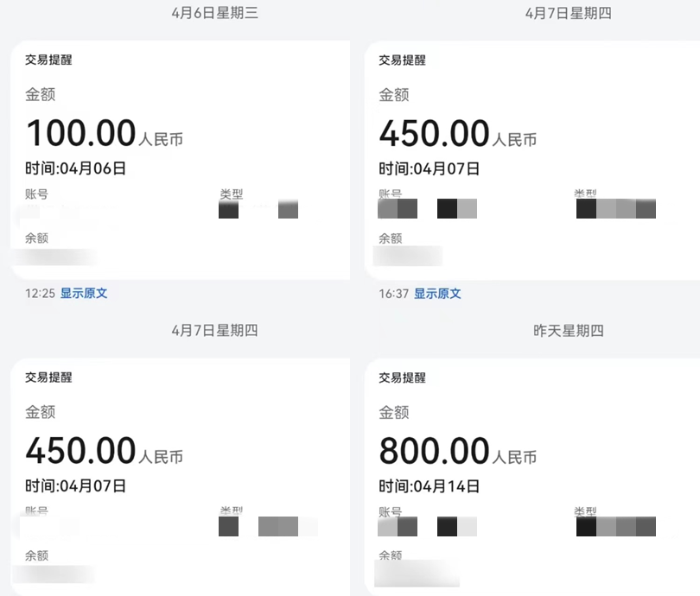Click the 账号 label in 04月06日 card
Screen dimensions: 700x596
[x=36, y=195]
